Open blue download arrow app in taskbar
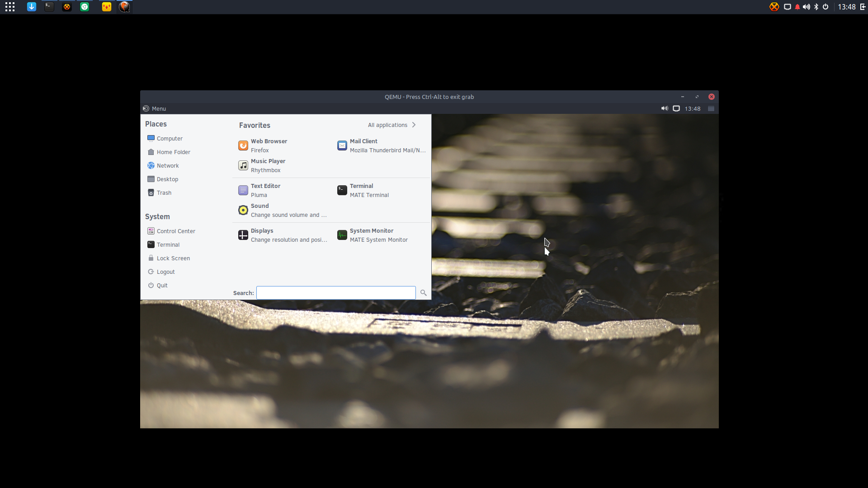This screenshot has width=868, height=488. 32,7
